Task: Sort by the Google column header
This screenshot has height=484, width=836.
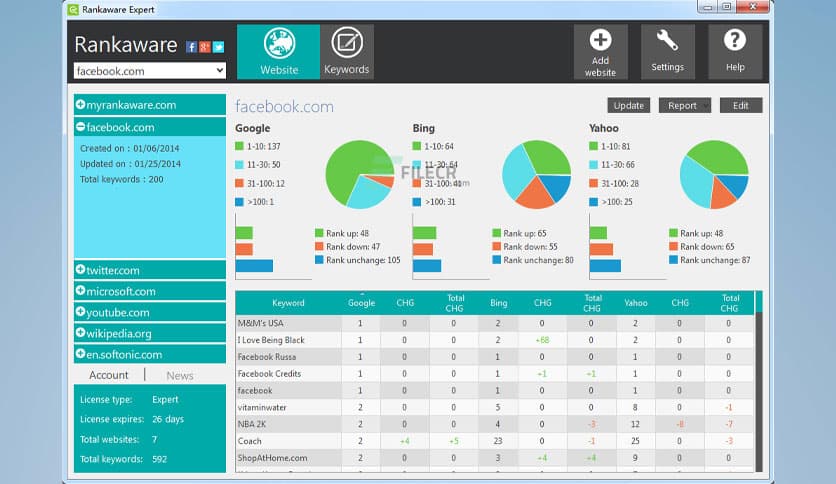Action: click(361, 303)
